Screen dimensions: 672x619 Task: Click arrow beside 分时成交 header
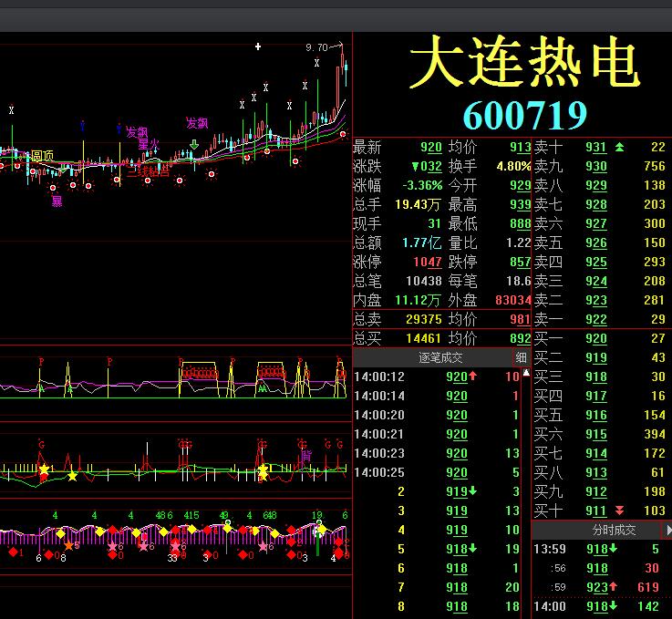[x=667, y=531]
